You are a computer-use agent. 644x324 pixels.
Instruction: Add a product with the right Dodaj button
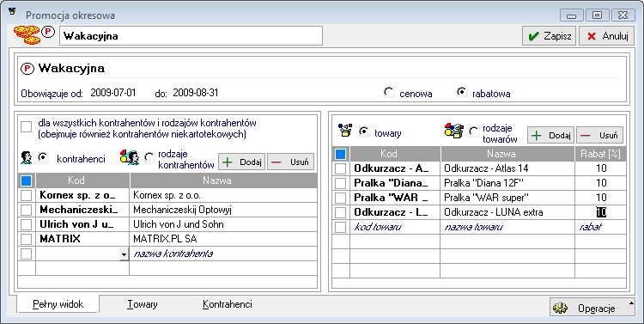pyautogui.click(x=550, y=135)
